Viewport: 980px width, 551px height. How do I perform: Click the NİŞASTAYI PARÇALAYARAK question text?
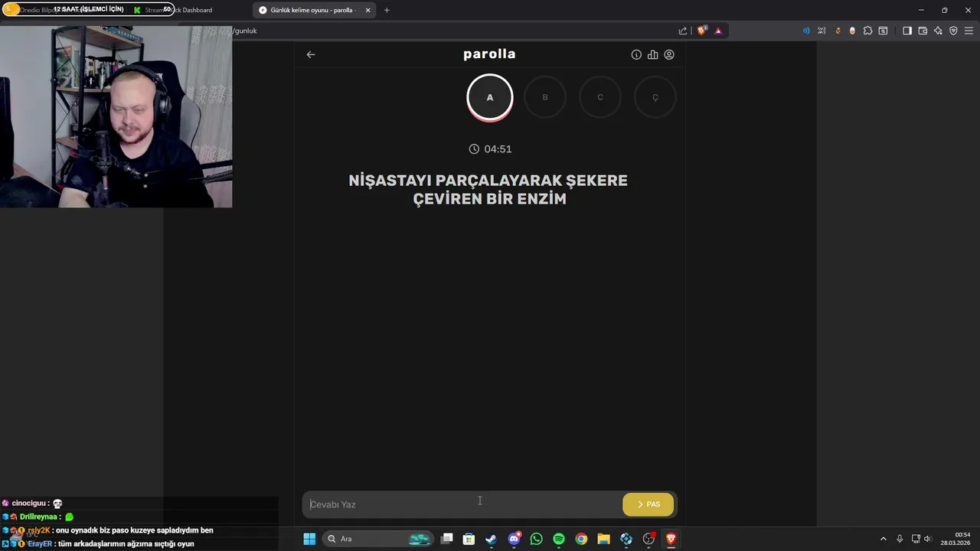(x=488, y=190)
